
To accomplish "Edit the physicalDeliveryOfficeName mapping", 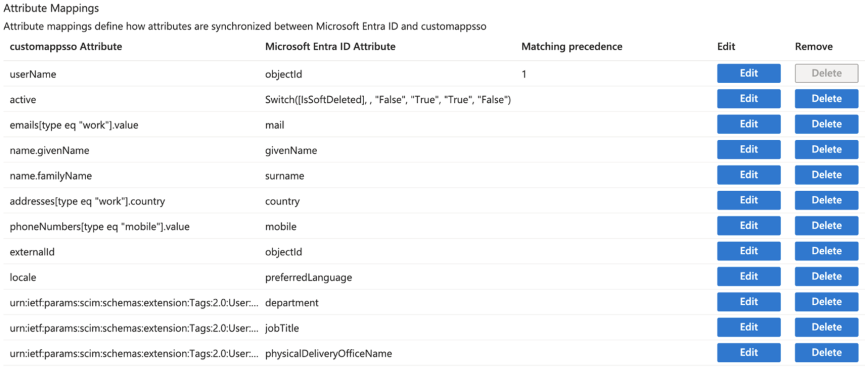I will click(749, 353).
